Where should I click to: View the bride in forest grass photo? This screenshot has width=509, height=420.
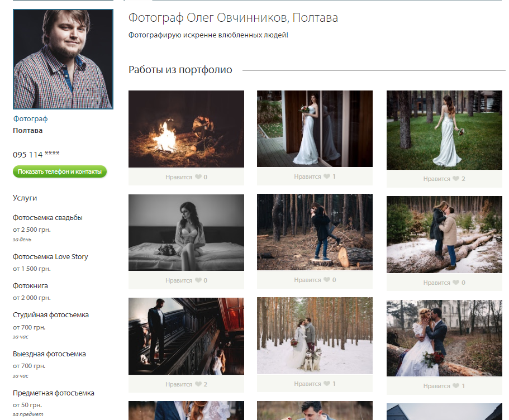tap(444, 130)
